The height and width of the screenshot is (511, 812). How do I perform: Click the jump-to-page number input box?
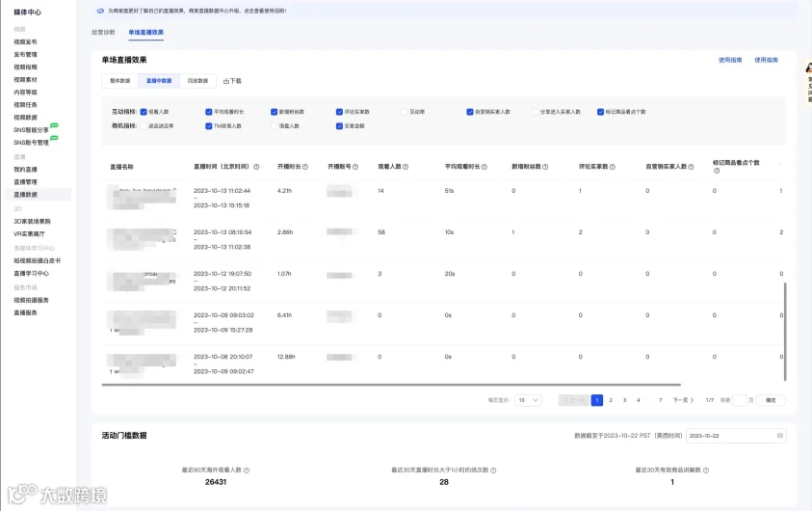(740, 400)
